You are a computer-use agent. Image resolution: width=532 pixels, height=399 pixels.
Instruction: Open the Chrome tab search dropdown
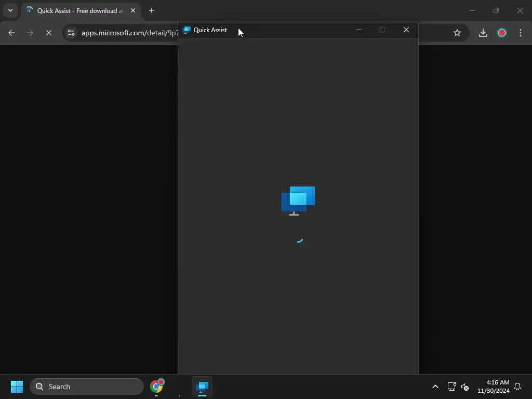10,10
